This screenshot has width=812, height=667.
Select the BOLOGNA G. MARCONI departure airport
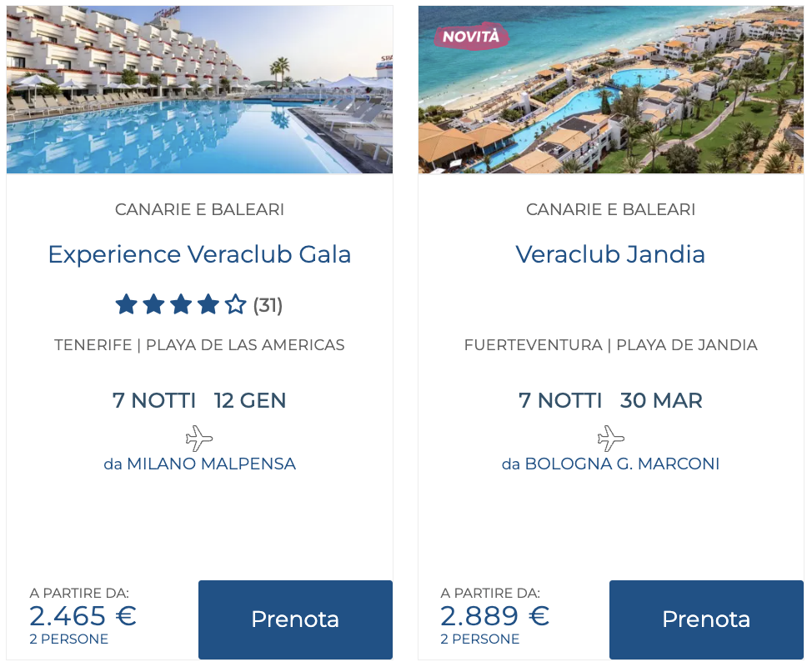611,464
